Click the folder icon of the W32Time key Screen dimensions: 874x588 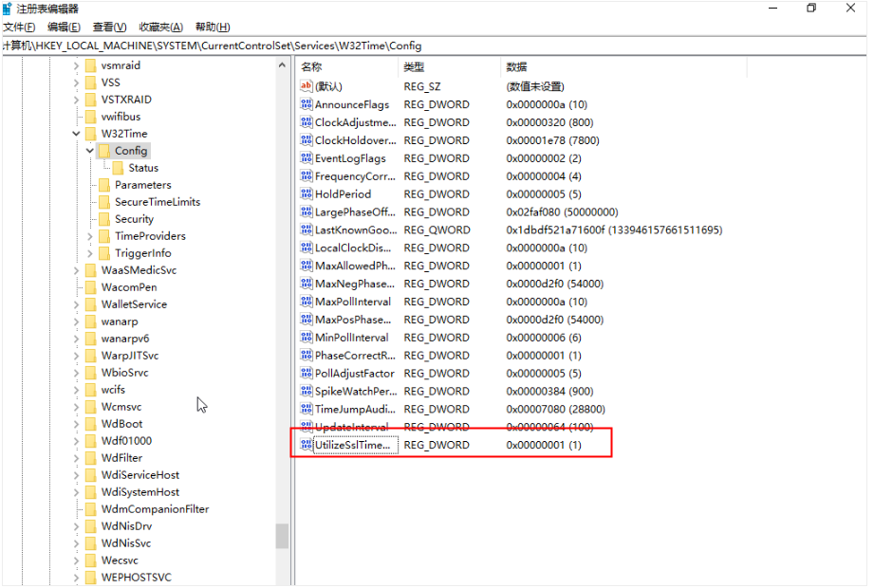point(91,134)
